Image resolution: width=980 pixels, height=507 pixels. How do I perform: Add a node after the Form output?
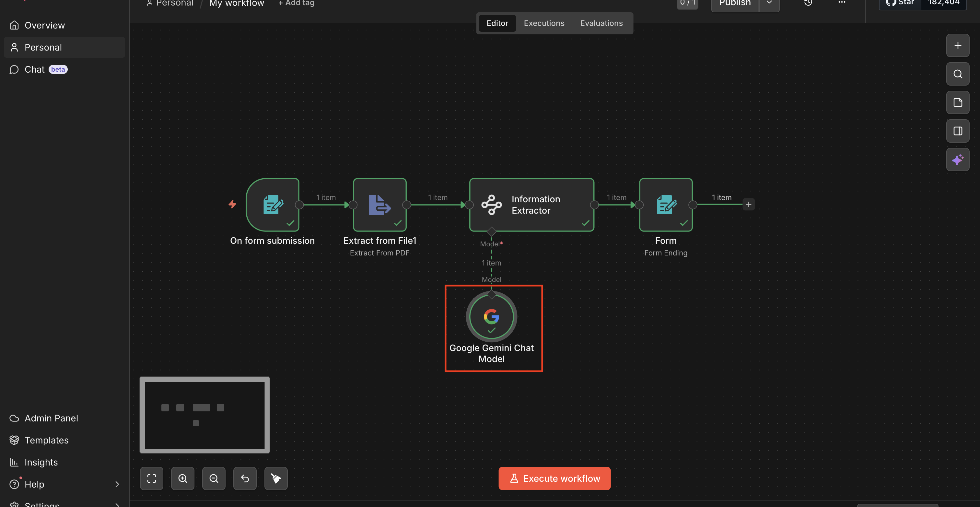[x=748, y=205]
